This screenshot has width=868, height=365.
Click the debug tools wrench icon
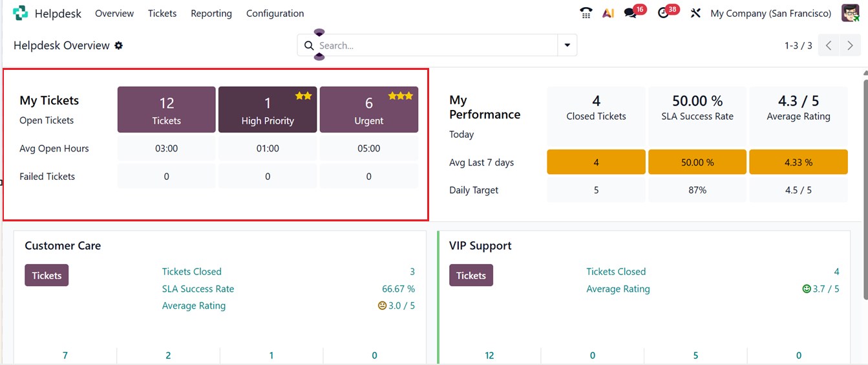tap(695, 13)
